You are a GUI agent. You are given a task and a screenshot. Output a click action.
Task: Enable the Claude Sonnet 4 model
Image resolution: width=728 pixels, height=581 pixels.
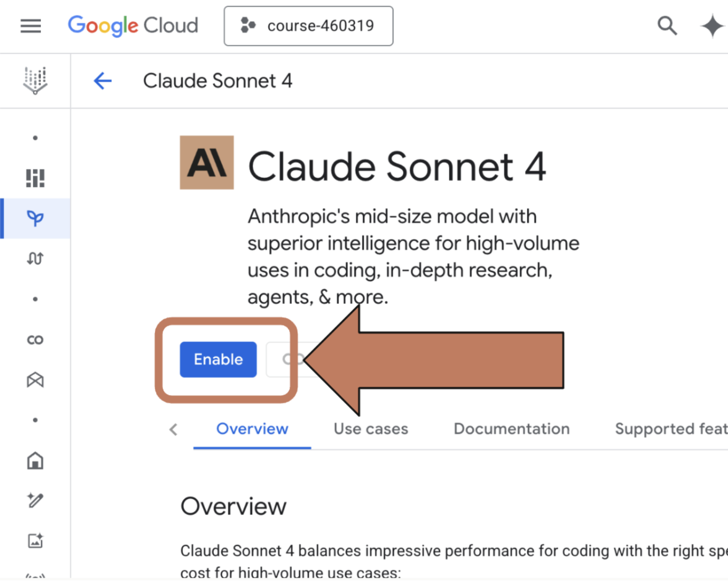218,359
